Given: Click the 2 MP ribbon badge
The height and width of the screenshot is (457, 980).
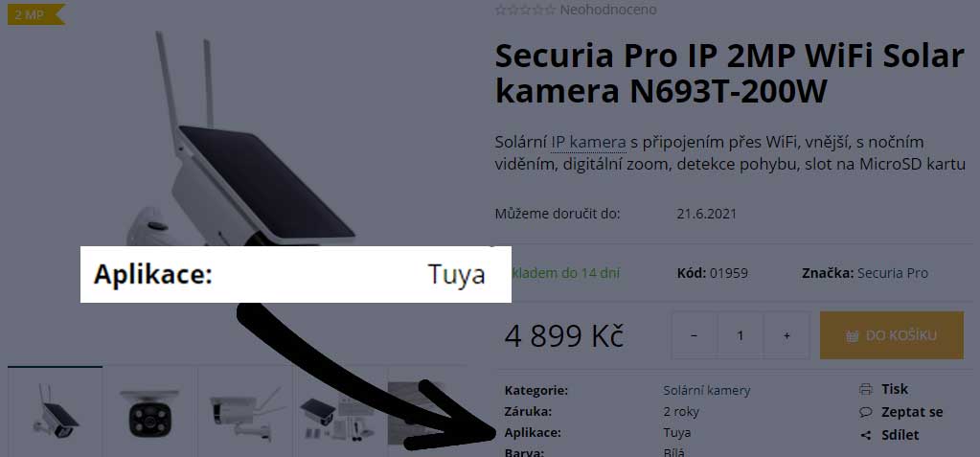Looking at the screenshot, I should point(35,14).
